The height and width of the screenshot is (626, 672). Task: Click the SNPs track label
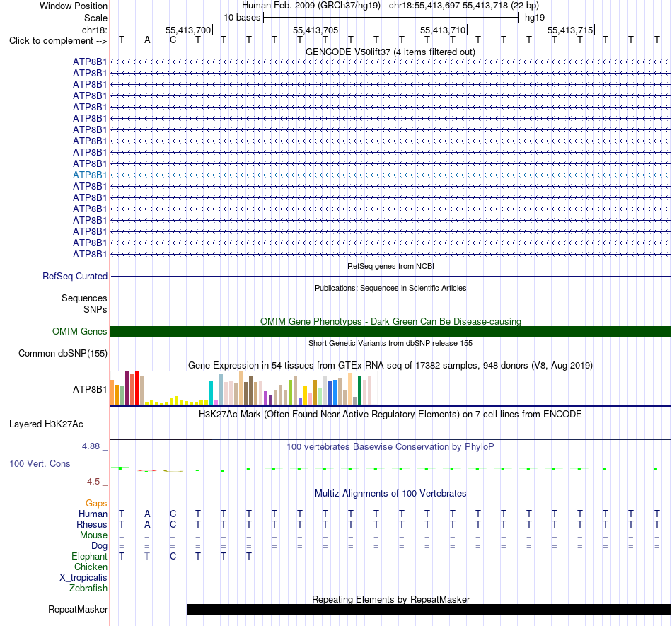tap(95, 309)
